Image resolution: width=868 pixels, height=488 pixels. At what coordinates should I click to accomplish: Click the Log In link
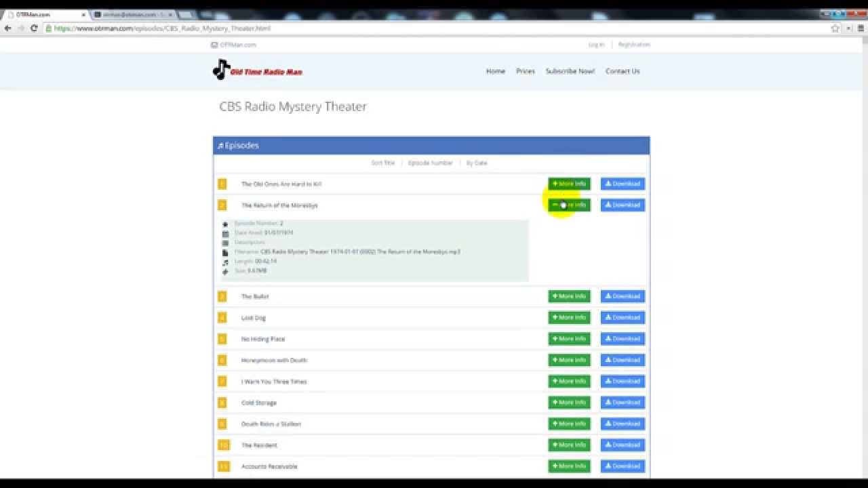(596, 45)
